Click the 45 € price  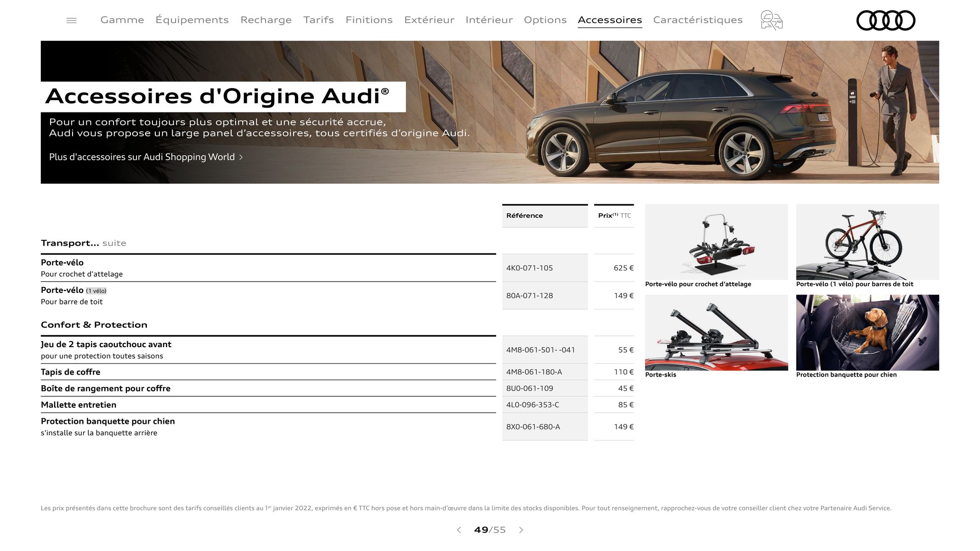[626, 388]
